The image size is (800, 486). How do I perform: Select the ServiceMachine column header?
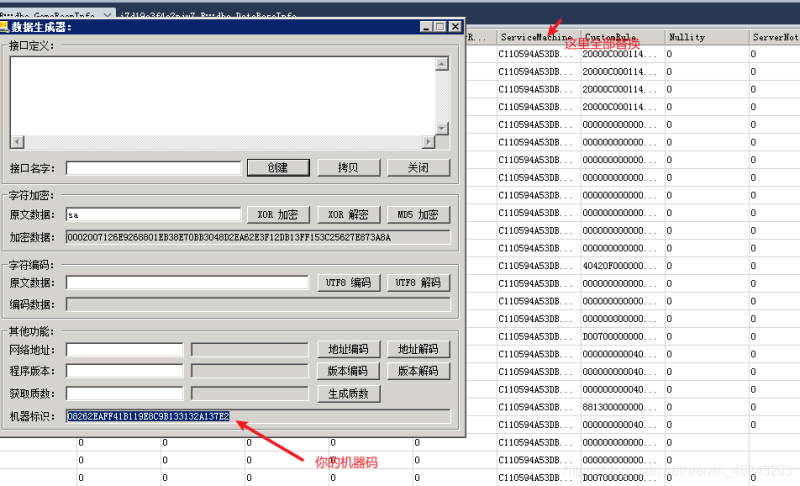point(537,37)
